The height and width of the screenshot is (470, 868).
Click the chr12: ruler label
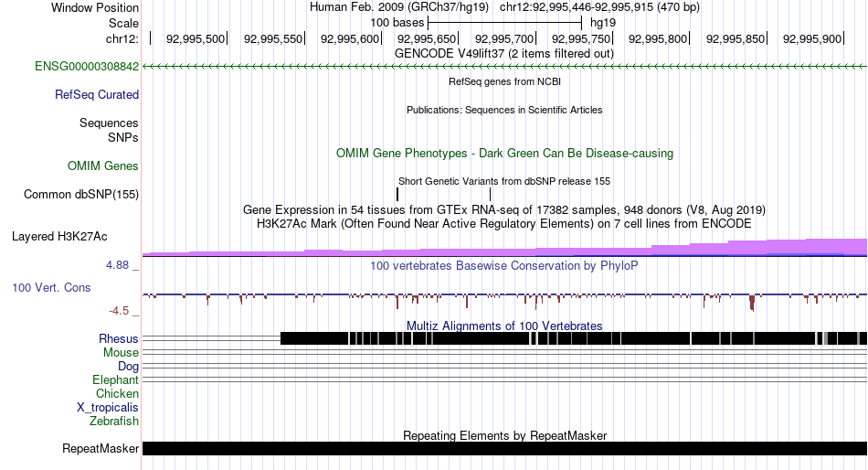[122, 38]
